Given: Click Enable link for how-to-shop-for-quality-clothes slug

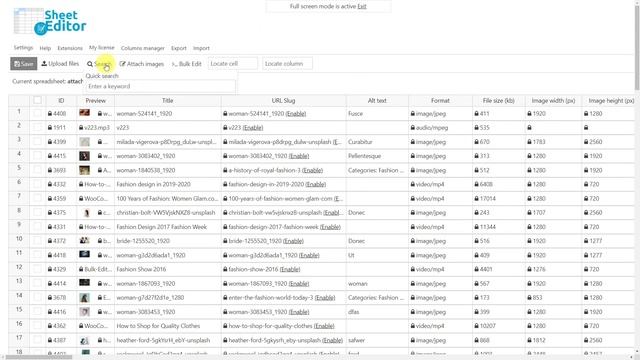Looking at the screenshot, I should pyautogui.click(x=324, y=326).
